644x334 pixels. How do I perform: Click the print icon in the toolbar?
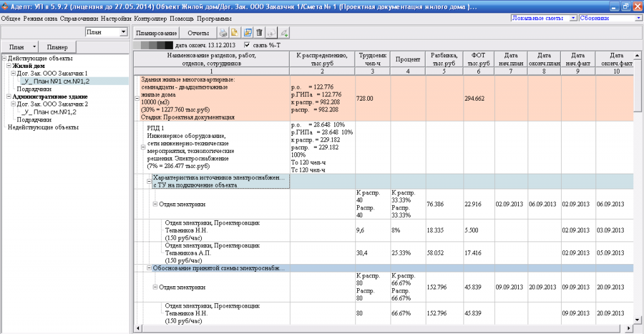223,33
